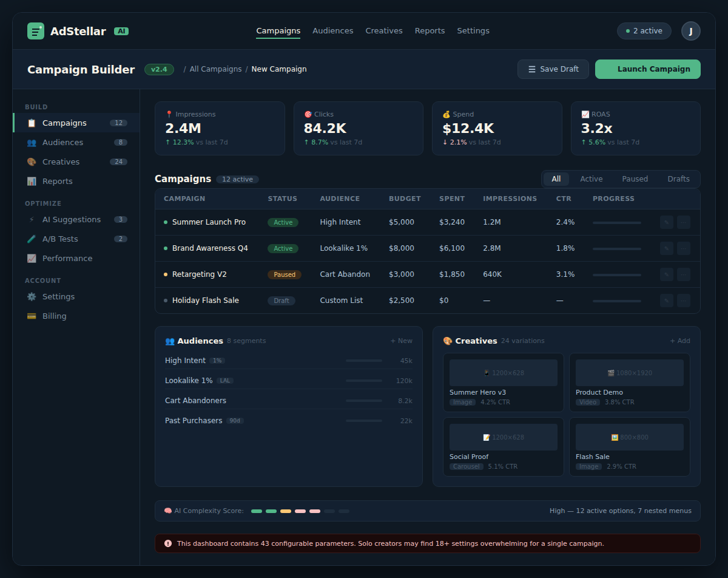This screenshot has height=578, width=728.
Task: Open Reports in the sidebar
Action: pos(76,181)
